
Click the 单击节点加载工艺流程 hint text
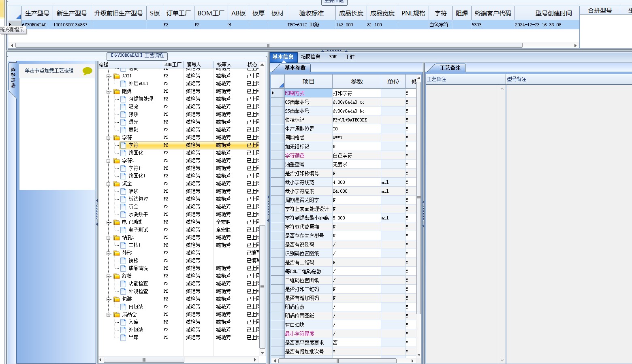49,71
